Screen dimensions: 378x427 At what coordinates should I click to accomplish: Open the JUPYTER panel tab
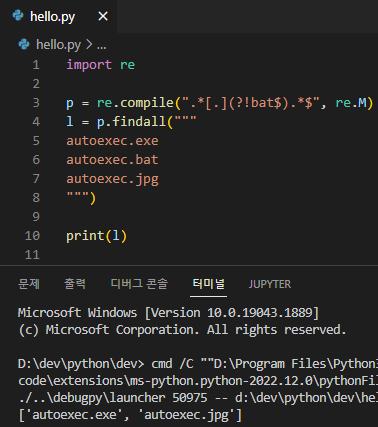[270, 284]
